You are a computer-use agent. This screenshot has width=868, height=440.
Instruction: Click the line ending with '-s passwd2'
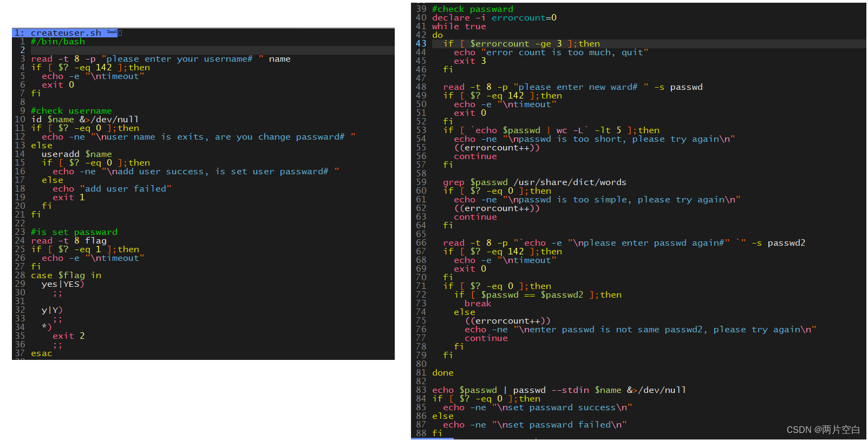(x=624, y=243)
